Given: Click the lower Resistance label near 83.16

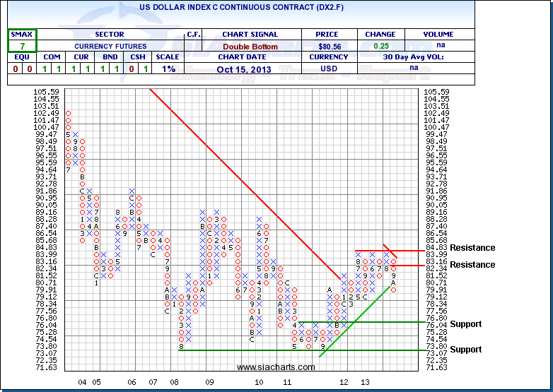Looking at the screenshot, I should [x=472, y=265].
